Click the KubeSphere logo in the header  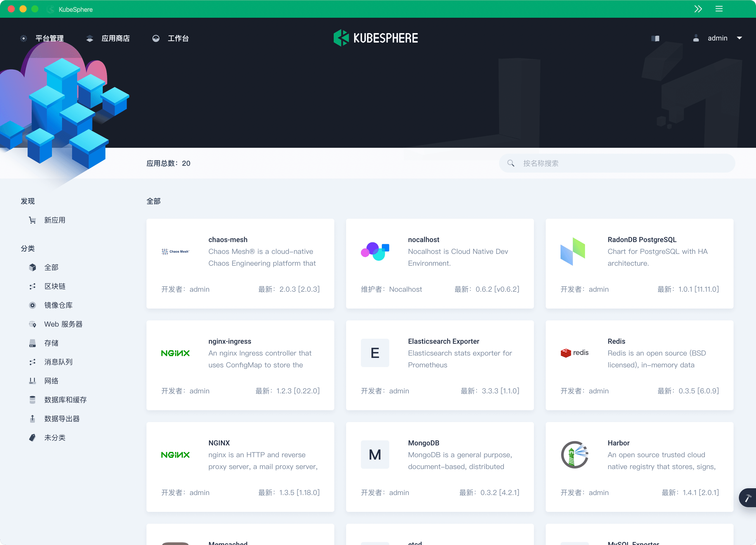coord(376,38)
